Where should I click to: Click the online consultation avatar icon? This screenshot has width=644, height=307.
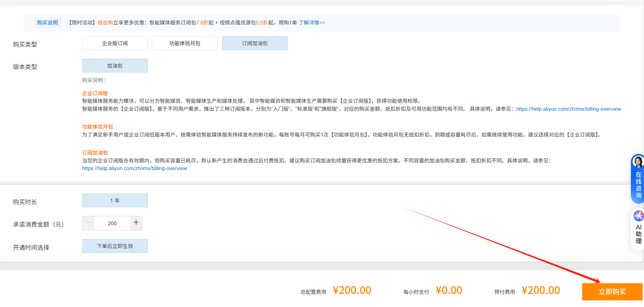click(x=638, y=161)
